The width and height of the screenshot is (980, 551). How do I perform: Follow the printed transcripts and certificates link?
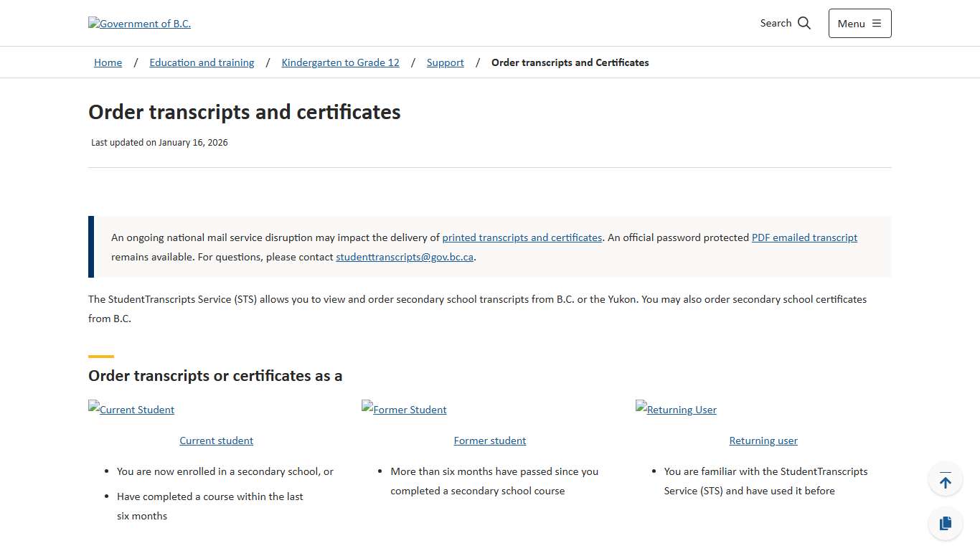point(522,237)
